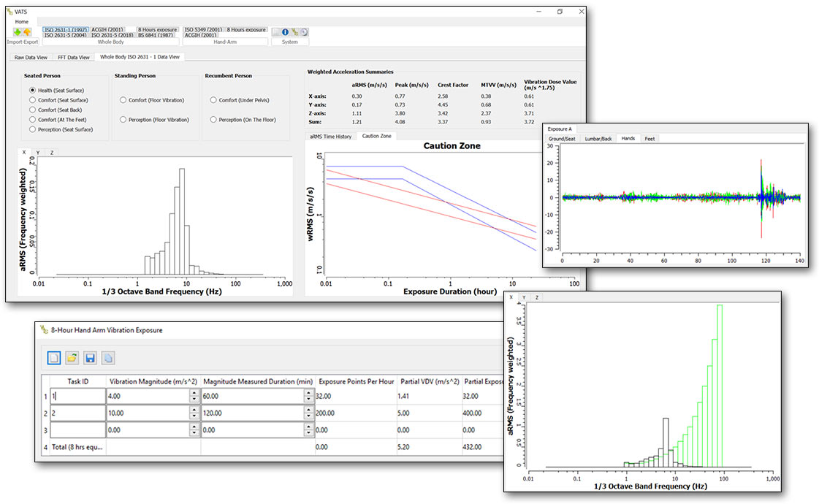Select Comfort (Floor Vibration) radio button
The image size is (819, 504).
pyautogui.click(x=123, y=100)
